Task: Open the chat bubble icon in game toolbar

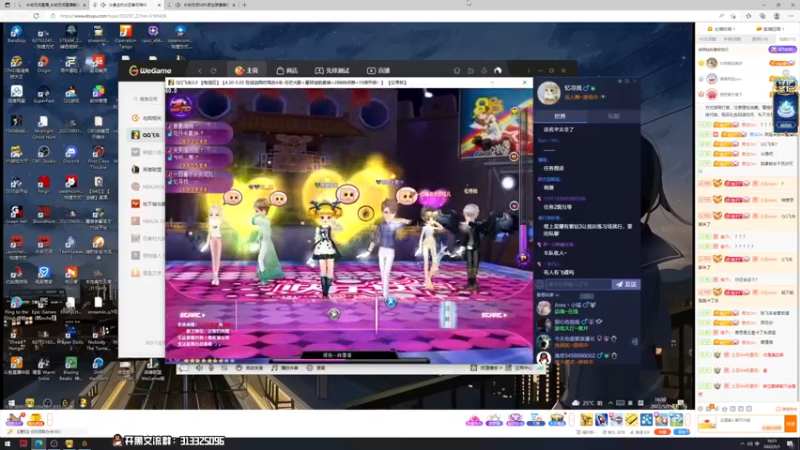Action: point(184,368)
